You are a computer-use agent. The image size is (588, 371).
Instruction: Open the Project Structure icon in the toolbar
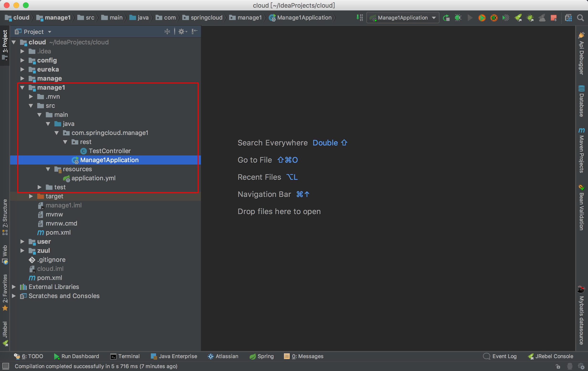pos(568,18)
